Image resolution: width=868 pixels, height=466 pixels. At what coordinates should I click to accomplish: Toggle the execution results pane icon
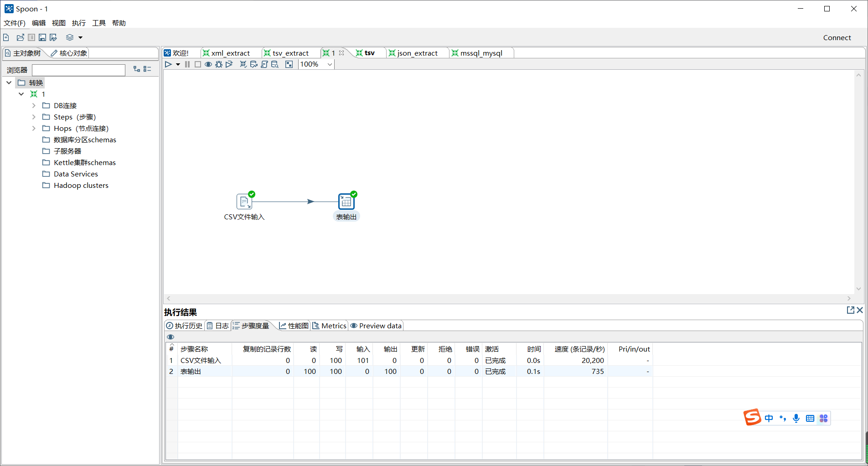click(289, 64)
